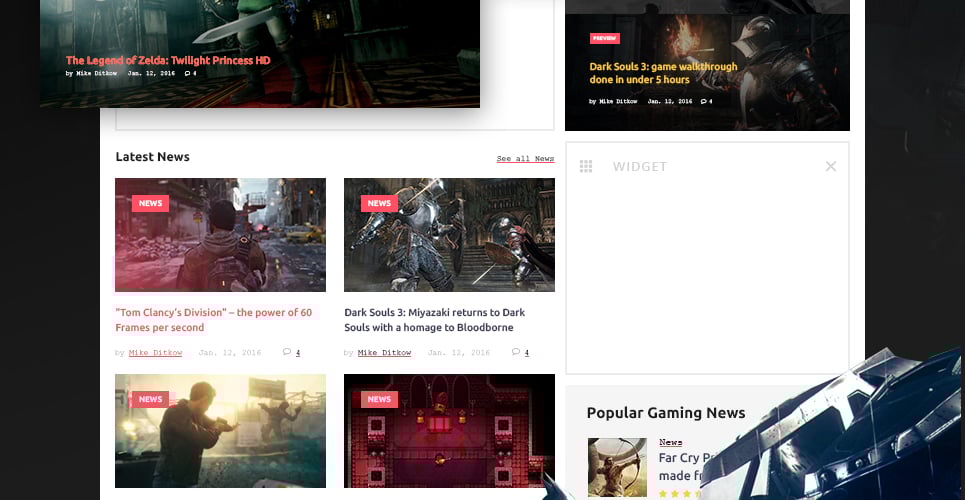This screenshot has width=965, height=500.
Task: Select the NEWS badge on the pixel dungeon image
Action: [379, 399]
